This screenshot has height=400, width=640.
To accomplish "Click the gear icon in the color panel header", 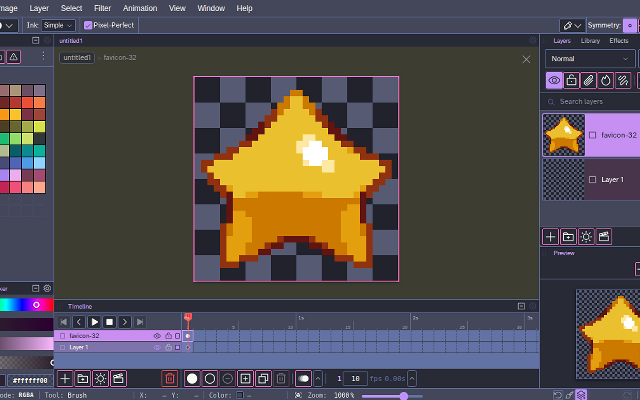I will pyautogui.click(x=47, y=289).
